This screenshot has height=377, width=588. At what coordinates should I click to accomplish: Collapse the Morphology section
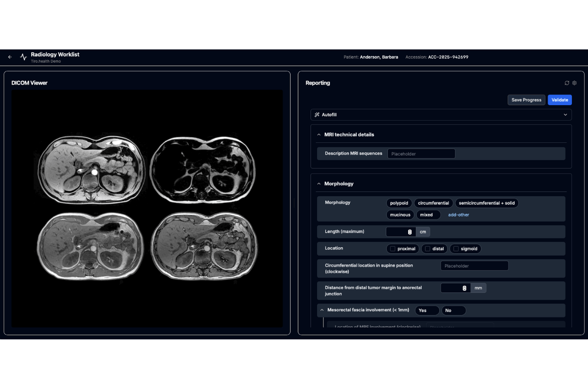click(319, 183)
